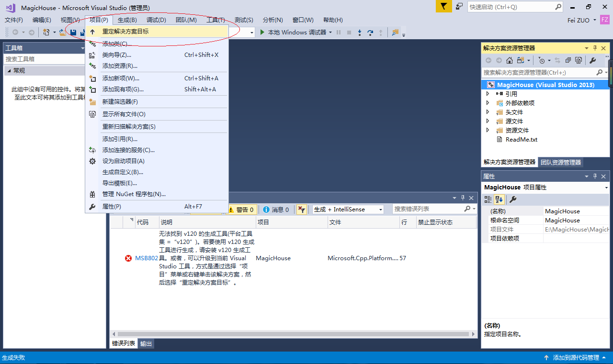Click property pages wrench in Properties panel
The width and height of the screenshot is (613, 364).
[512, 199]
